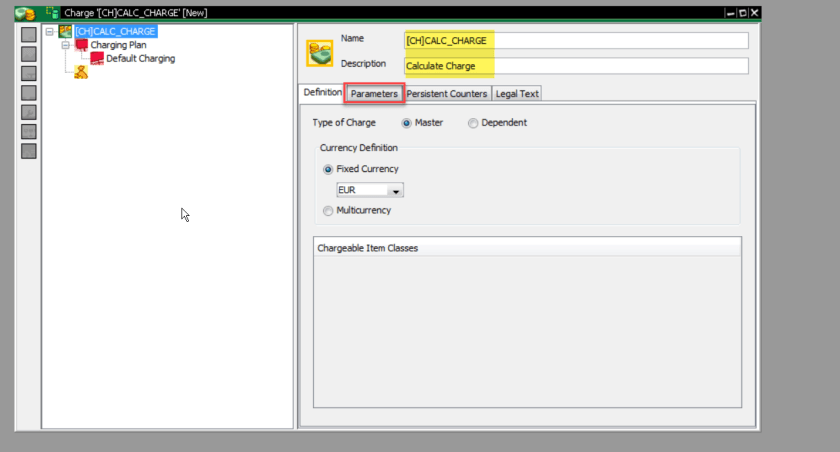Collapse the Charging Plan tree branch

pyautogui.click(x=65, y=46)
